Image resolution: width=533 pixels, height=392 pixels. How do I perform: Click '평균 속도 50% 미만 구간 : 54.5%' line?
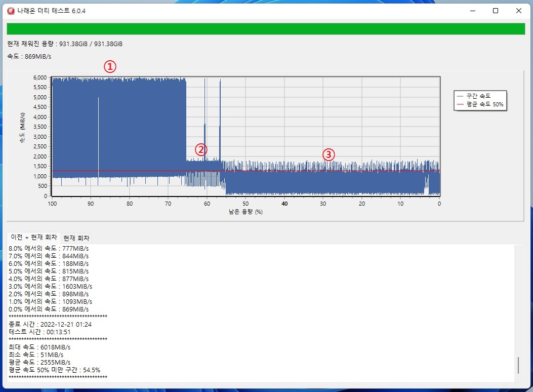[54, 370]
